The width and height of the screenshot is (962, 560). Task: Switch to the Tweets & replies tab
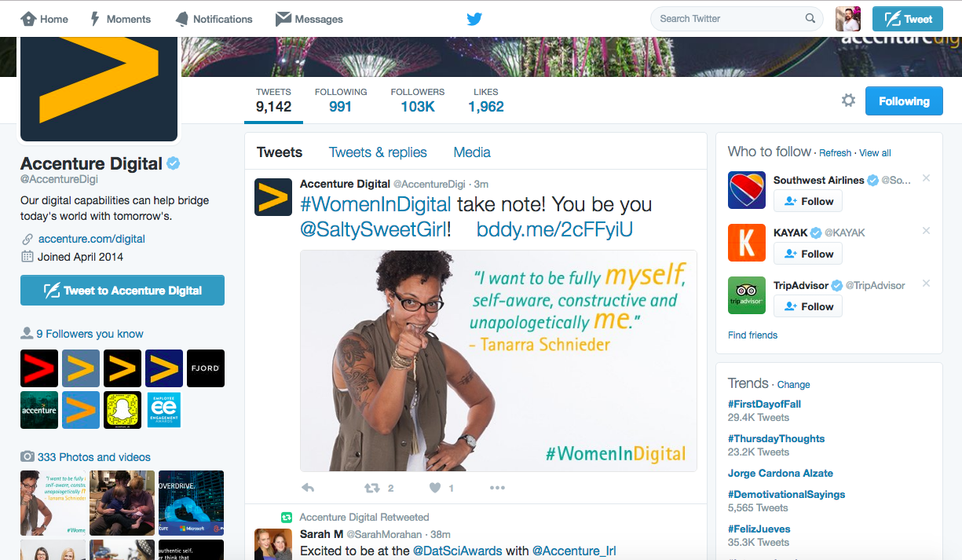[x=378, y=152]
